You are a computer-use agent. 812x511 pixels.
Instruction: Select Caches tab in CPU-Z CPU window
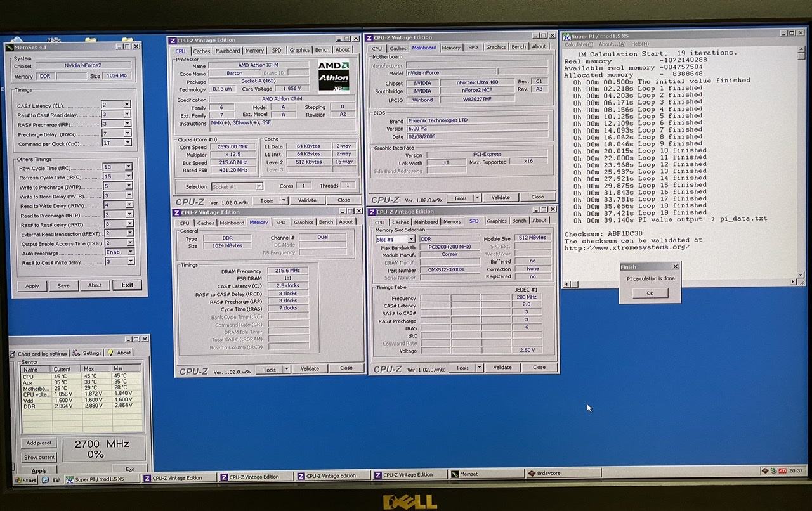click(x=202, y=51)
